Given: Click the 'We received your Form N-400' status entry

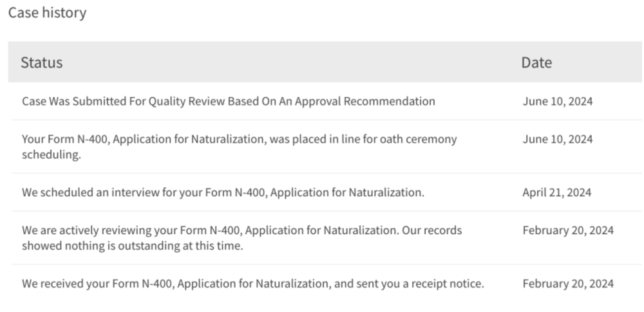Looking at the screenshot, I should (x=253, y=284).
